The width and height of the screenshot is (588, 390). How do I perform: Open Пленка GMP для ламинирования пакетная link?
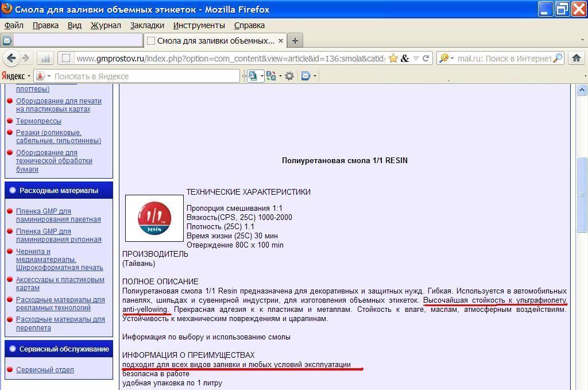click(x=58, y=215)
